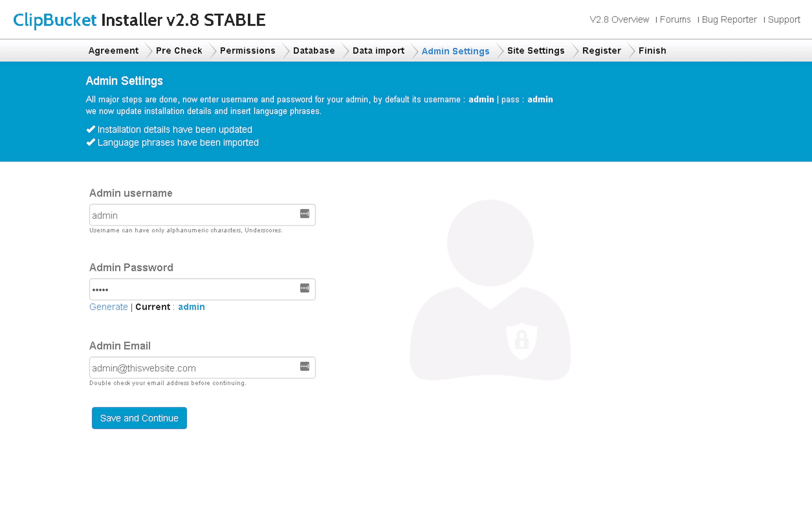Image resolution: width=812 pixels, height=519 pixels.
Task: Click into Admin username text box
Action: coord(192,215)
